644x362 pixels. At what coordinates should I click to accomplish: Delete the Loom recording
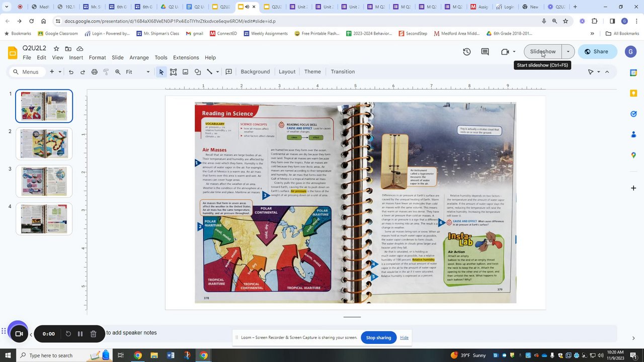coord(93,334)
